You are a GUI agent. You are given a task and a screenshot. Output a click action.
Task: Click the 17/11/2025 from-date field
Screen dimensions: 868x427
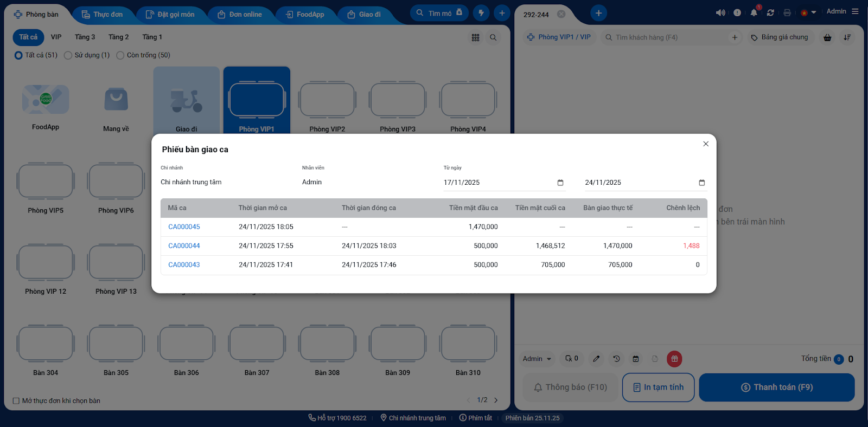[505, 183]
